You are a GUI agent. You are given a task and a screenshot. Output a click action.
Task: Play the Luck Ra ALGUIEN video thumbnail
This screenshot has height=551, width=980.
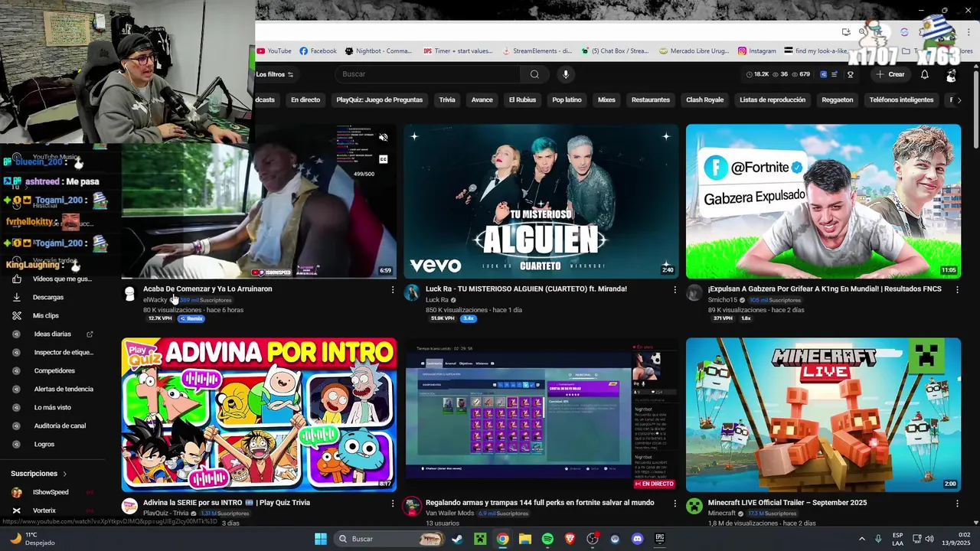[541, 201]
